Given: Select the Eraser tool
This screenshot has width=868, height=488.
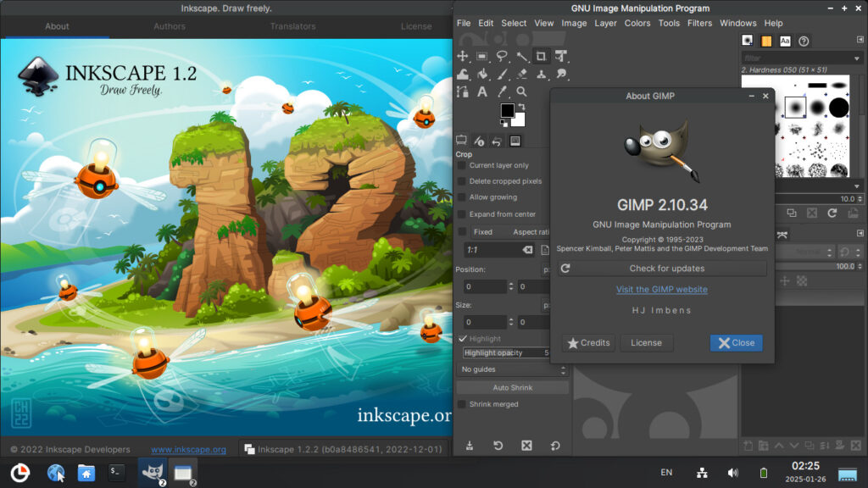Looking at the screenshot, I should click(x=521, y=74).
